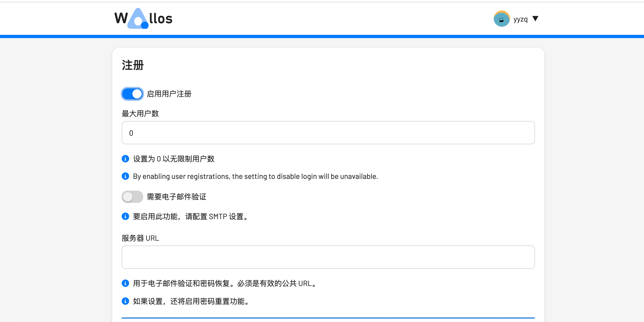Click the 服务器 URL input field
Viewport: 644px width, 322px height.
pyautogui.click(x=328, y=257)
